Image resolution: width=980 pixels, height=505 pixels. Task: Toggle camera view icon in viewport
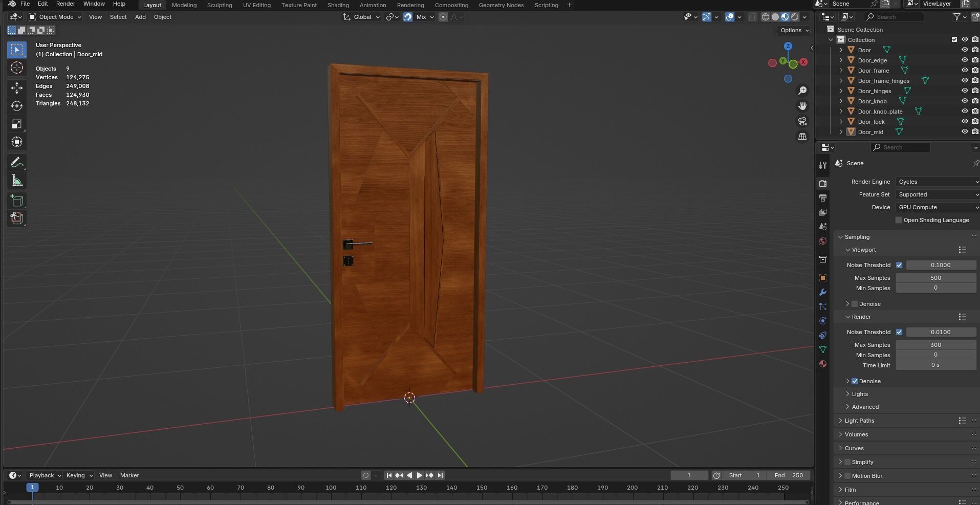(x=802, y=121)
